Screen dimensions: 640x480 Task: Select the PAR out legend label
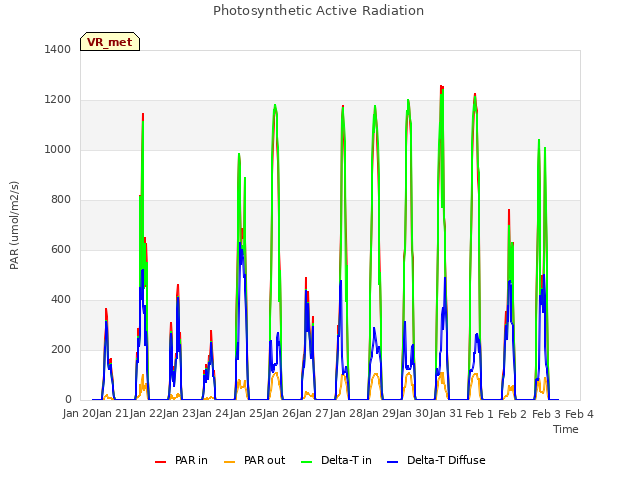[264, 460]
